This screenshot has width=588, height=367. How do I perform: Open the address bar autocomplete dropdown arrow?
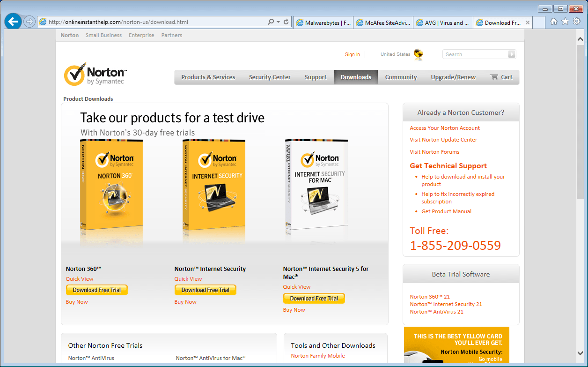278,22
